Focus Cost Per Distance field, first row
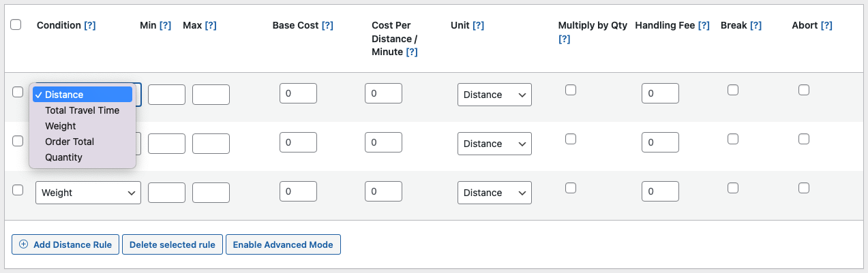The width and height of the screenshot is (868, 273). 383,93
